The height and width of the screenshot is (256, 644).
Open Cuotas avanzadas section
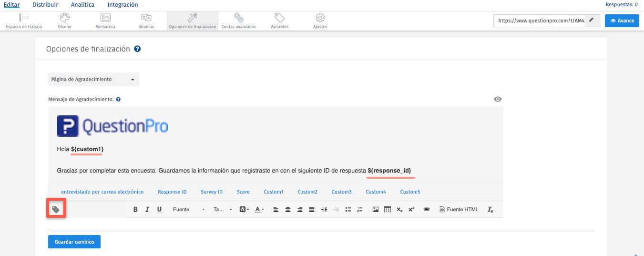(x=239, y=21)
